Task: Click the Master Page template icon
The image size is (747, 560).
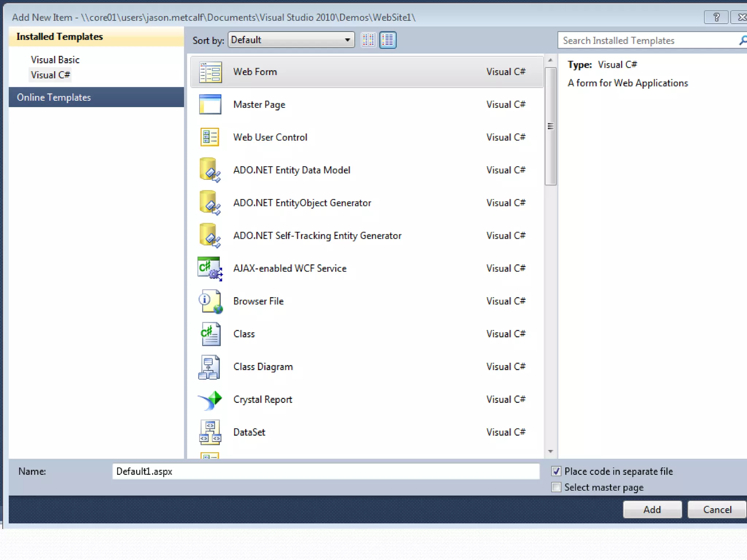Action: 210,105
